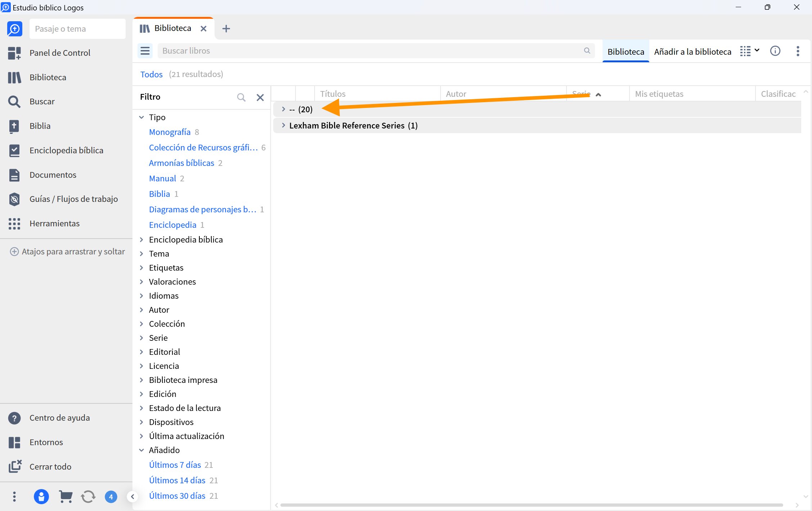The height and width of the screenshot is (511, 812).
Task: Click the Logos search logo icon
Action: [x=14, y=29]
